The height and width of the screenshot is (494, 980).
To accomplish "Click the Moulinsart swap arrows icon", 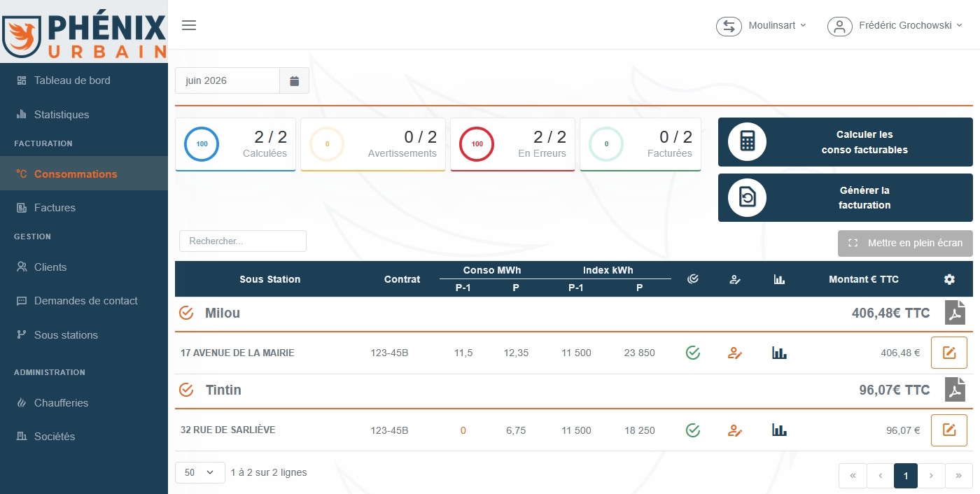I will point(729,26).
